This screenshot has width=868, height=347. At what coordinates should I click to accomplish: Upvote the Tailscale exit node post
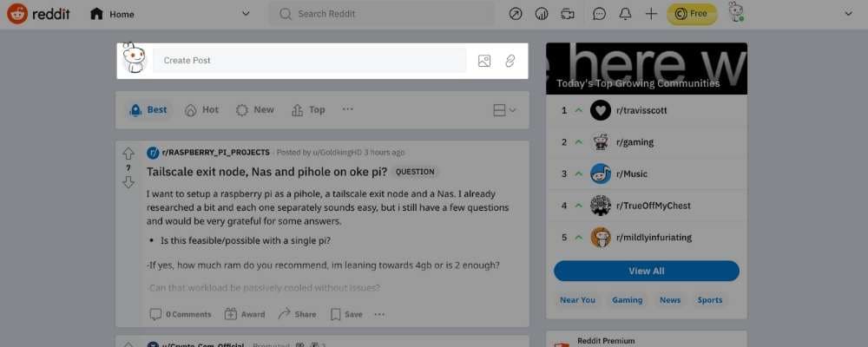[128, 154]
